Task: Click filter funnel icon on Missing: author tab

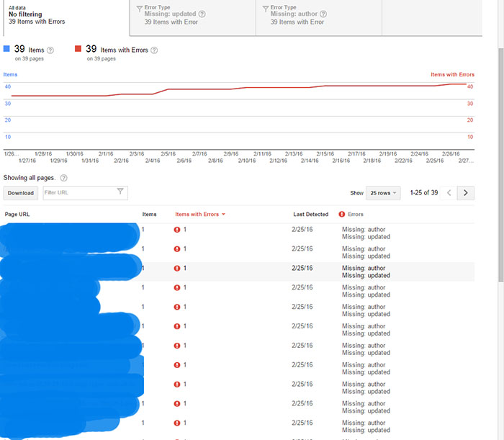Action: point(265,9)
